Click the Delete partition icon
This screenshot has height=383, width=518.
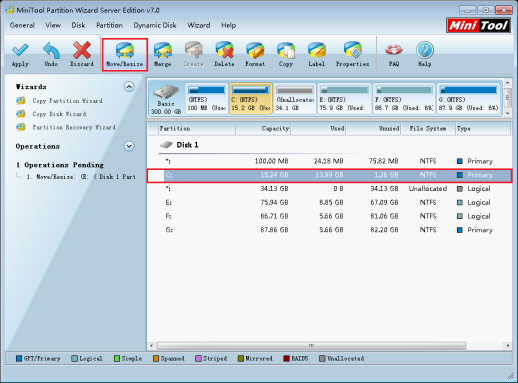click(x=224, y=50)
